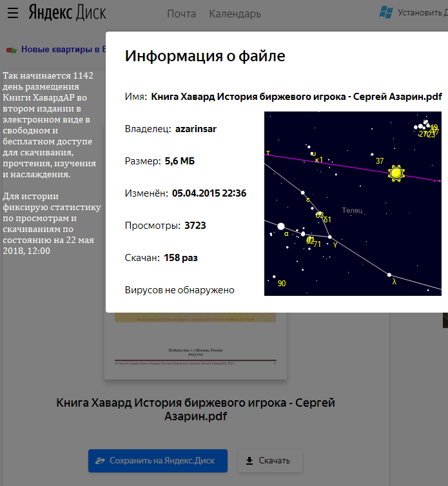The image size is (448, 486).
Task: Select the star labeled 37
Action: (372, 155)
